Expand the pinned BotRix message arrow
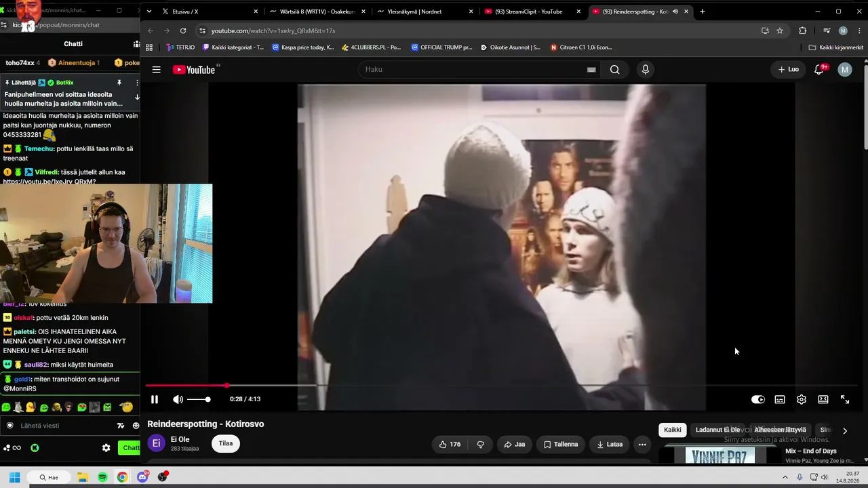868x488 pixels. pos(137,97)
